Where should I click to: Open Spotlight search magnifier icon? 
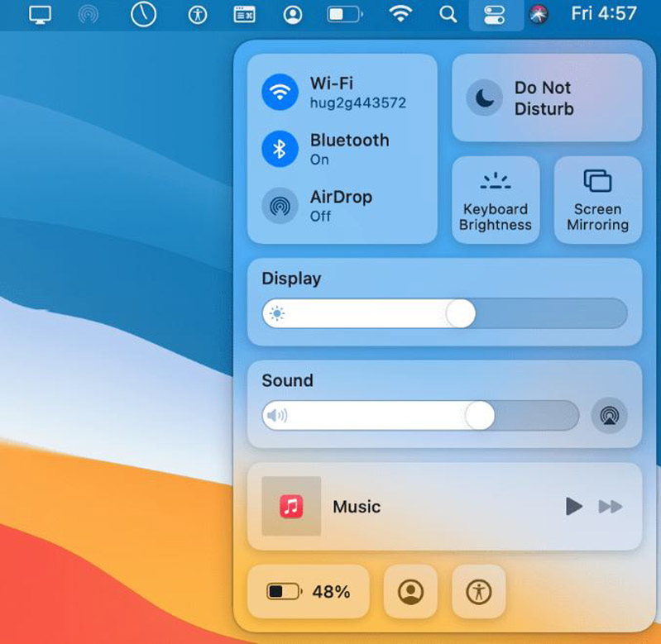pyautogui.click(x=448, y=15)
